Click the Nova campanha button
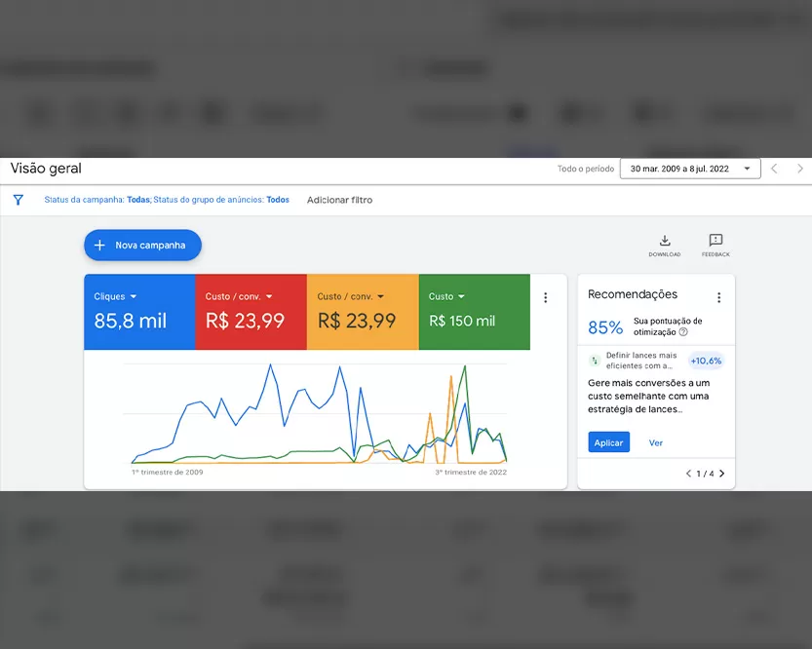 click(x=143, y=246)
